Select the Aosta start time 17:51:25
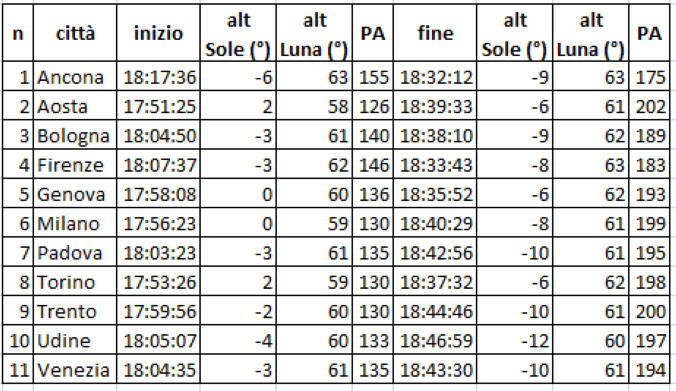Screen dimensions: 676x391 (158, 106)
